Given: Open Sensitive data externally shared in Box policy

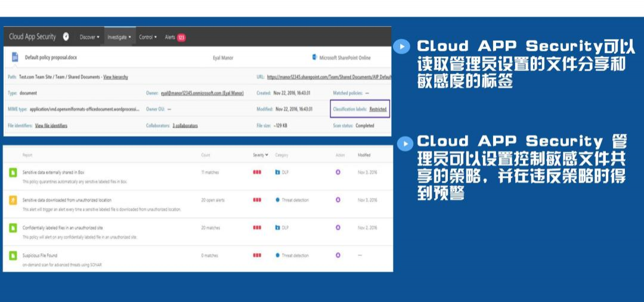Looking at the screenshot, I should tap(54, 172).
